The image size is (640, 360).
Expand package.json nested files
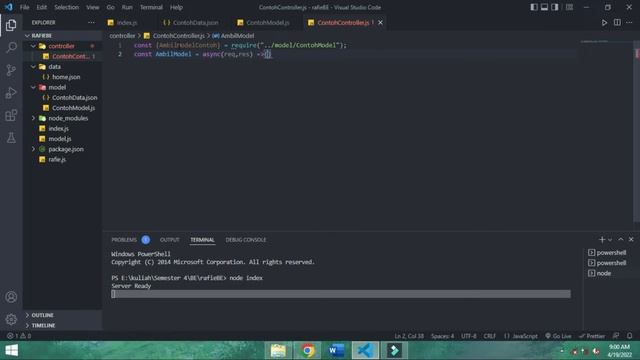click(x=33, y=149)
